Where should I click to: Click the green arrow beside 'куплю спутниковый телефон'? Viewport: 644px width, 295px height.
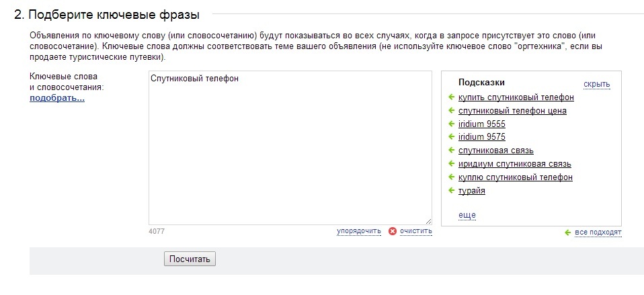click(451, 177)
